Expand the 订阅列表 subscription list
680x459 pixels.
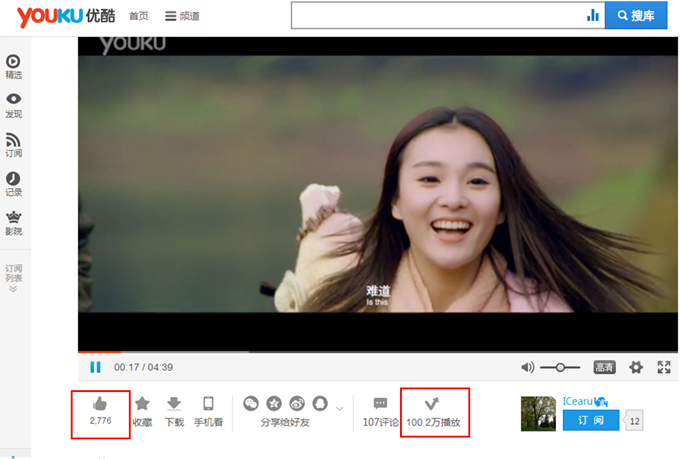point(13,278)
